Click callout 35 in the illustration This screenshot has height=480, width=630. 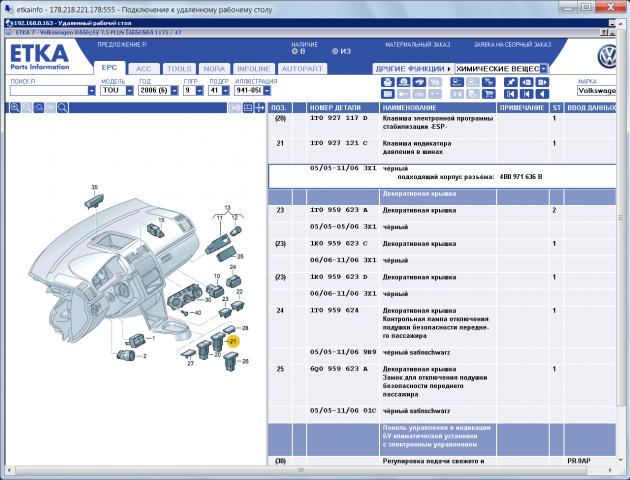click(94, 187)
